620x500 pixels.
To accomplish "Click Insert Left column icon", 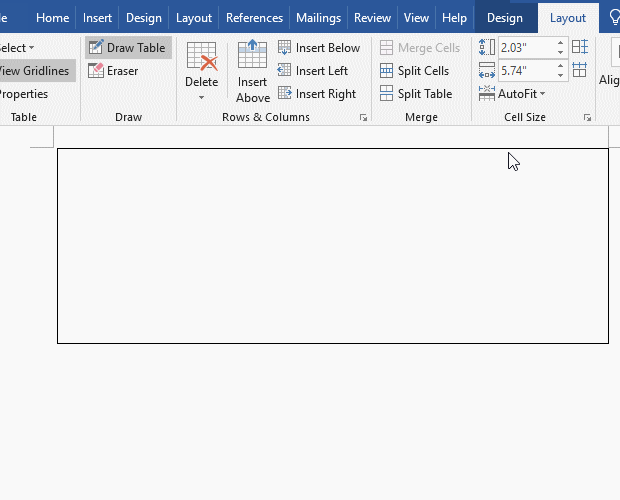I will coord(285,71).
